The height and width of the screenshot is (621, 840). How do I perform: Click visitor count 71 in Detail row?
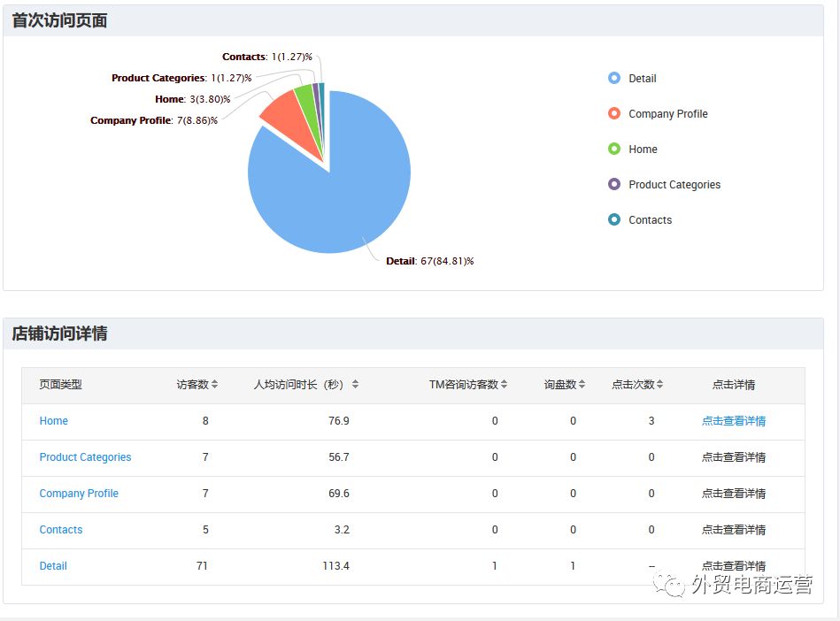(202, 566)
